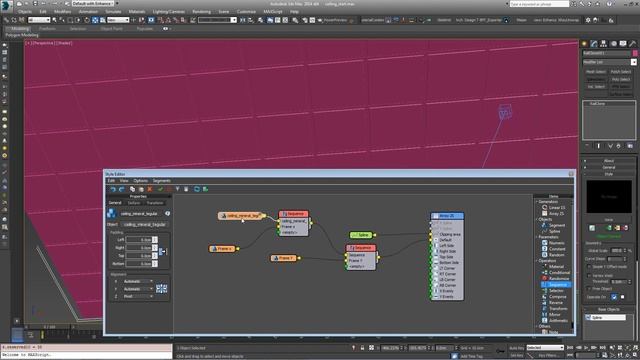Collapse the Operators group in Items list
The image size is (640, 360).
537,260
